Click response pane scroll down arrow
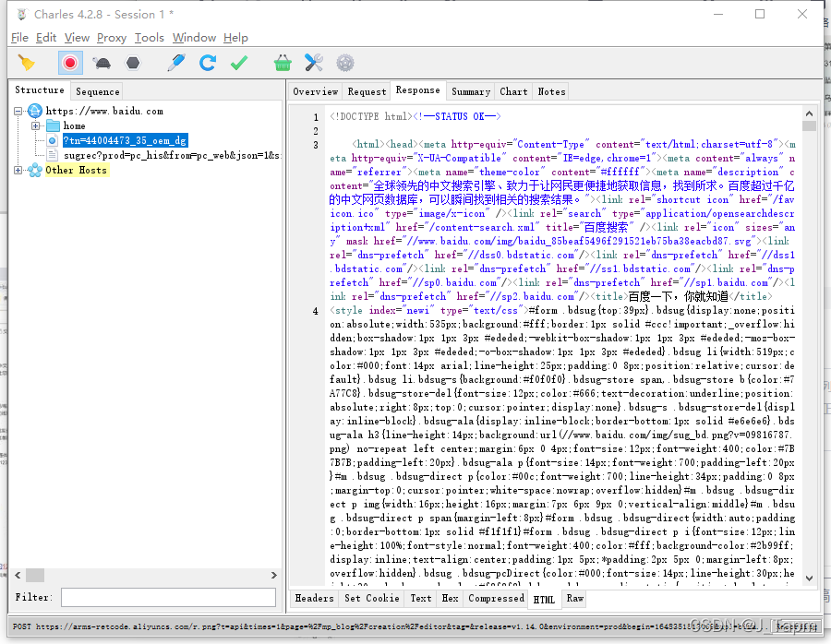Image resolution: width=831 pixels, height=644 pixels. (809, 578)
